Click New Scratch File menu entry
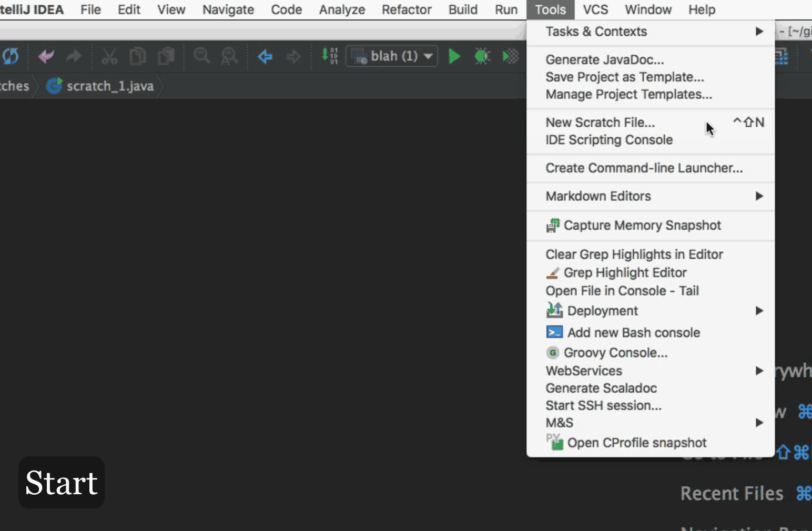Image resolution: width=812 pixels, height=531 pixels. point(600,122)
